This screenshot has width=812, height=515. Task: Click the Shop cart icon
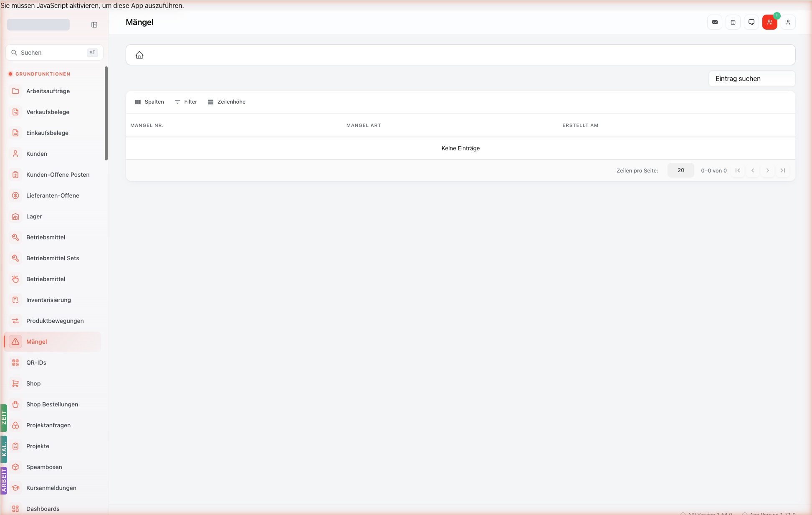coord(15,383)
